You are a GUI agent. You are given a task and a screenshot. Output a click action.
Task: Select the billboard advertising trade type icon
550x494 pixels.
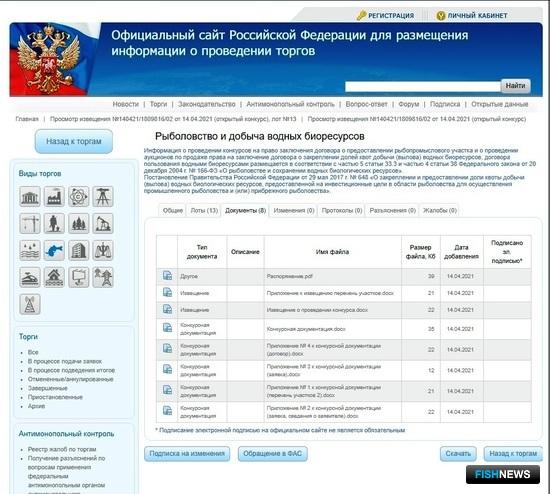[x=79, y=278]
